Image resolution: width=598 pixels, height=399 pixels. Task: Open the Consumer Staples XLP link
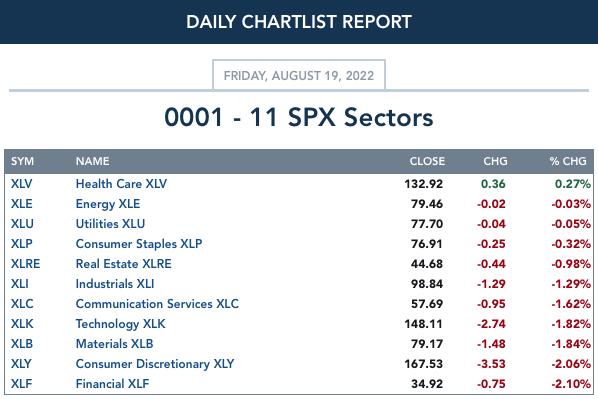click(x=139, y=244)
